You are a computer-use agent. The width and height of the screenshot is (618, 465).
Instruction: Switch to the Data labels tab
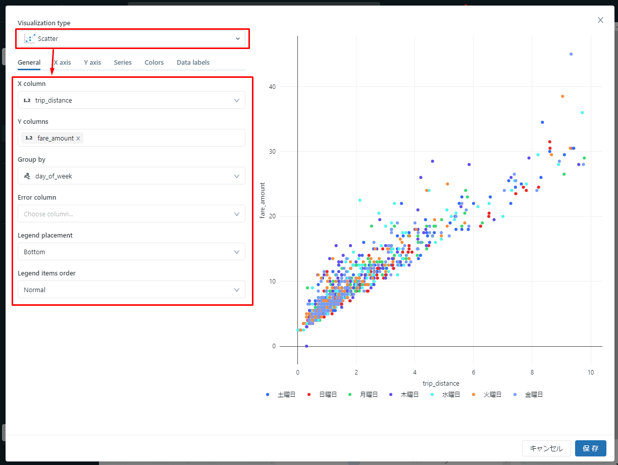coord(193,62)
